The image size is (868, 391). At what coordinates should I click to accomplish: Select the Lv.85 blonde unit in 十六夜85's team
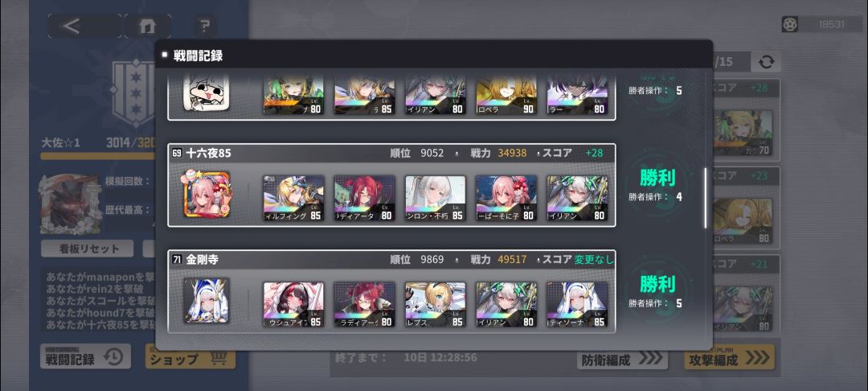pos(293,198)
